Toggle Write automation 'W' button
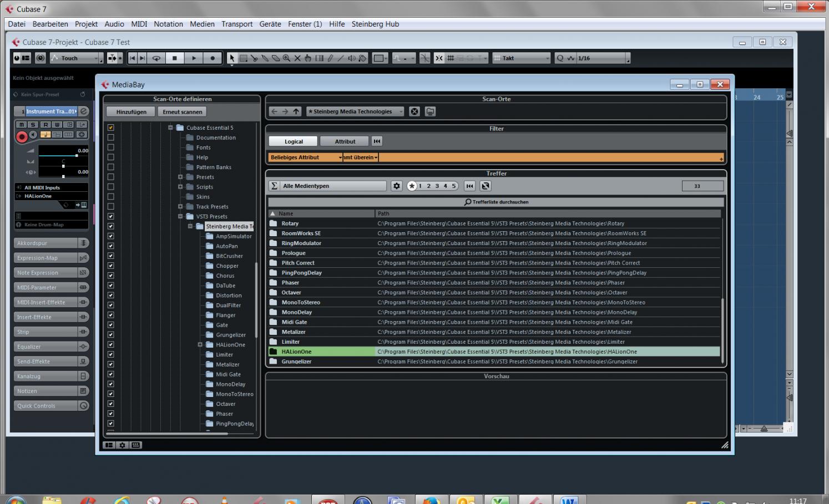829x504 pixels. point(57,125)
